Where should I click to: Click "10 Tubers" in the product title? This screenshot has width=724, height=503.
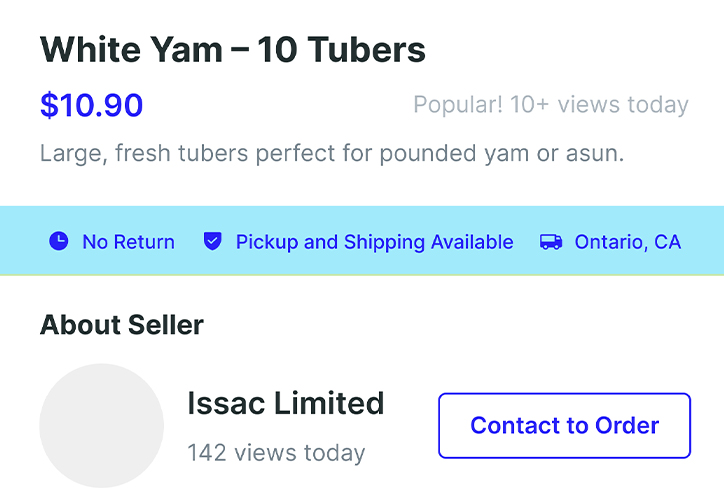pyautogui.click(x=341, y=49)
